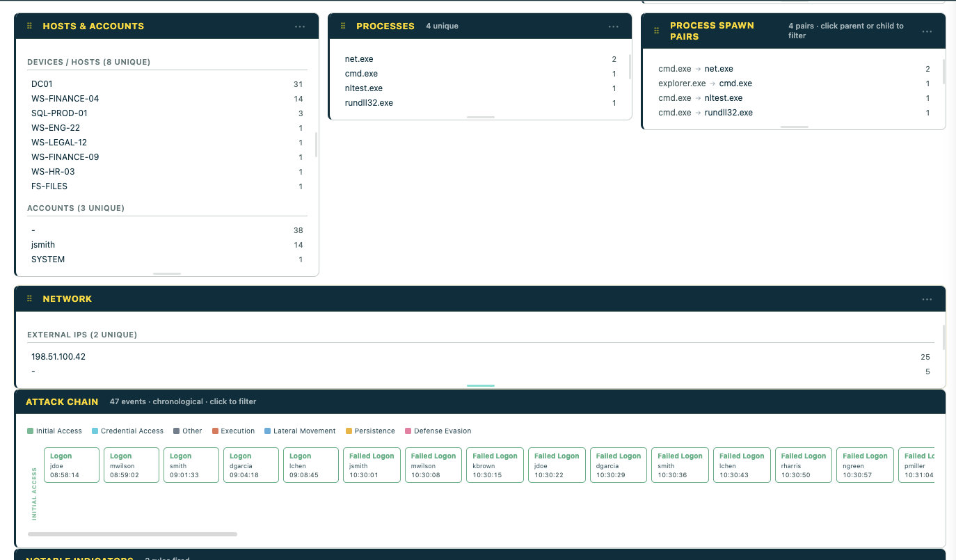Filter by the Lateral Movement legend swatch
Screen dimensions: 956x560
[268, 431]
